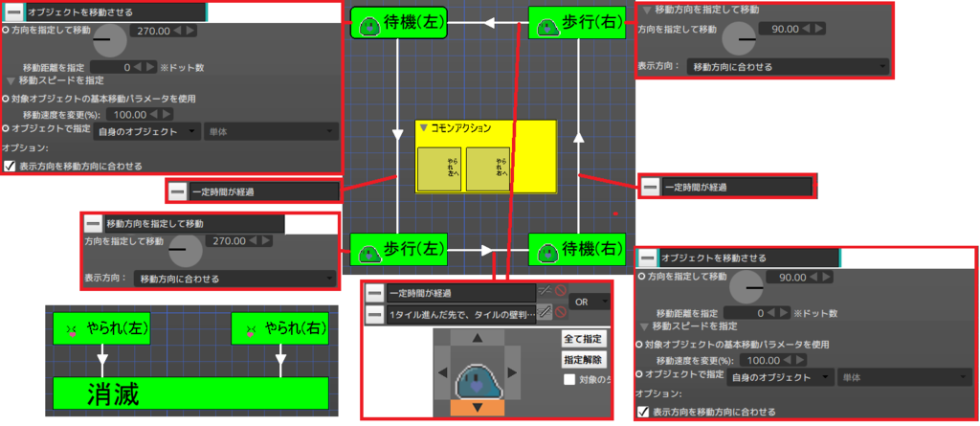Select the link arrow from やられ(右) to 消滅

280,360
